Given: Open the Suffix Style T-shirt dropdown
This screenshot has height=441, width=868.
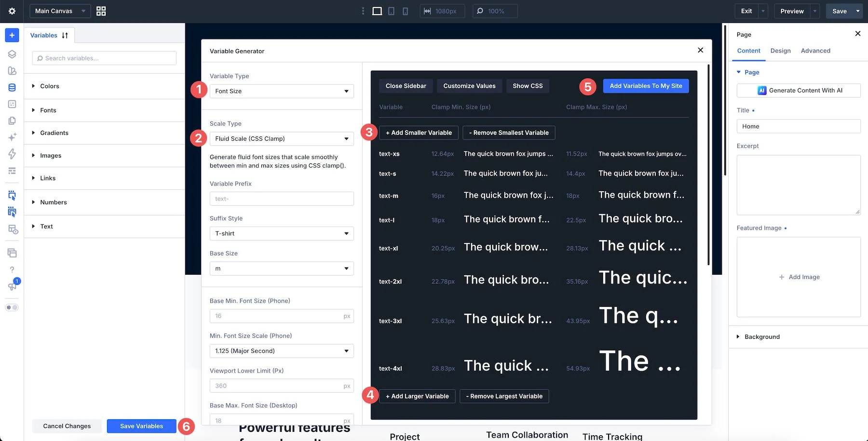Looking at the screenshot, I should (282, 234).
